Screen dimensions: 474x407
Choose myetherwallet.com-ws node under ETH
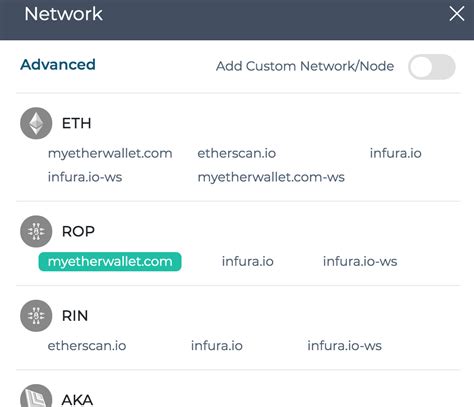click(x=271, y=177)
